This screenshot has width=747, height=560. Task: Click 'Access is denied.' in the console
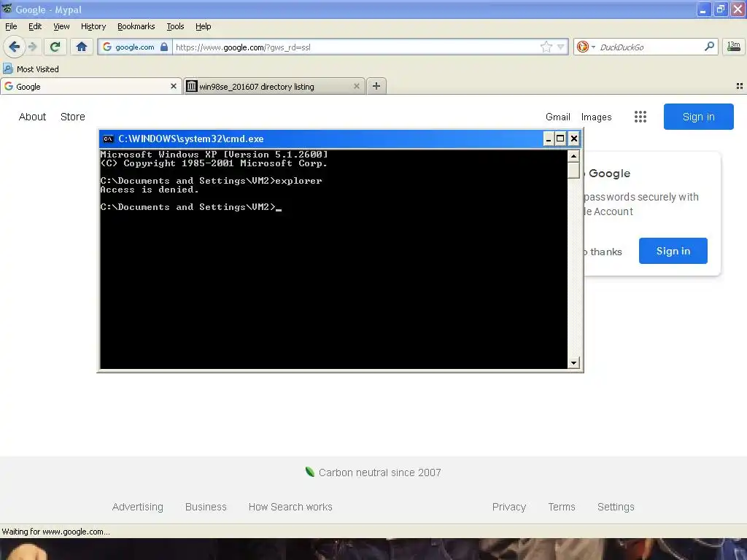[x=149, y=190]
